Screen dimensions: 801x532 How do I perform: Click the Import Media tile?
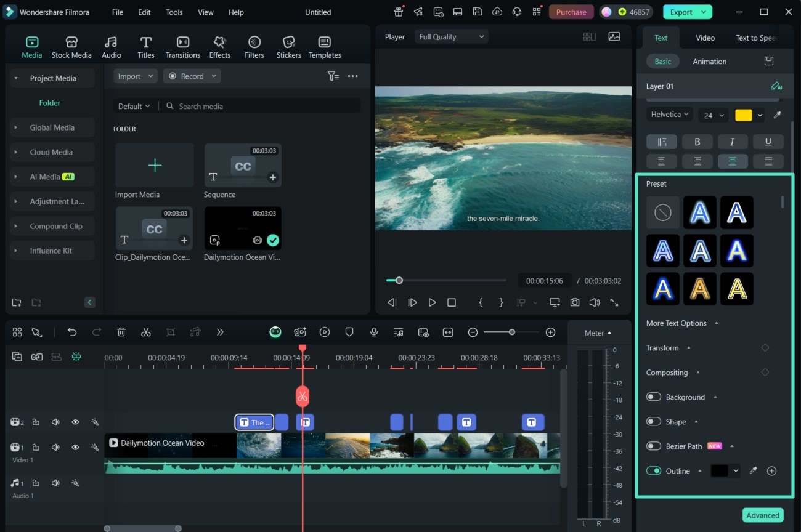coord(155,165)
